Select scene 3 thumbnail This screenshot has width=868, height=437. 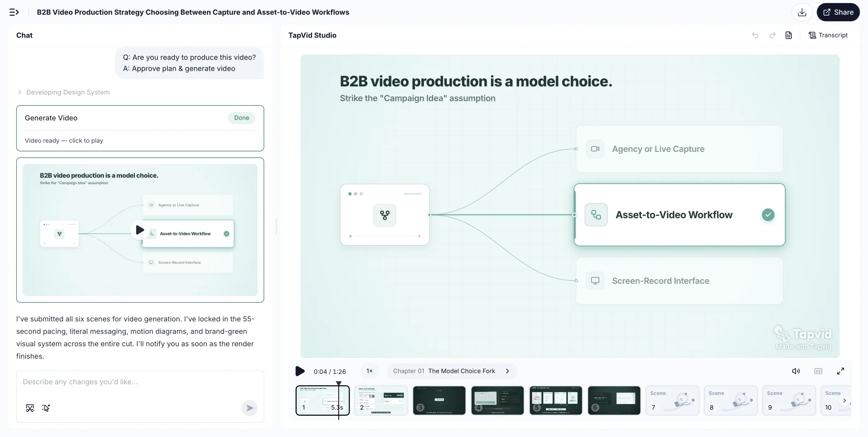coord(439,400)
